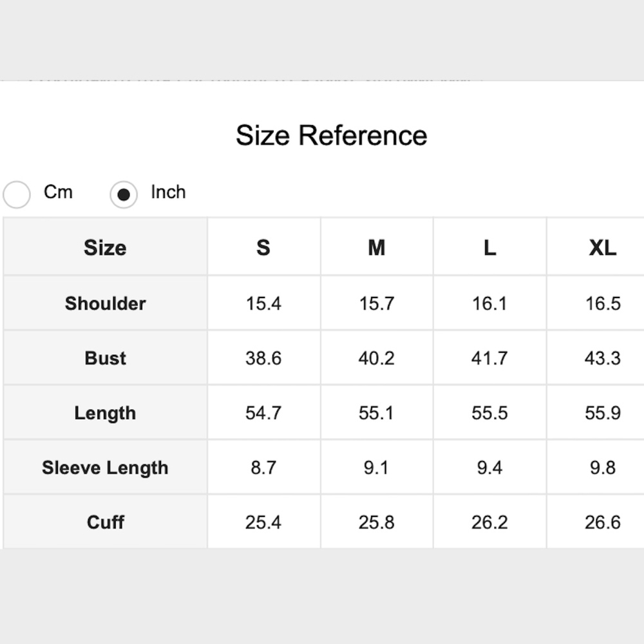Select the L size column header
644x644 pixels.
click(x=489, y=248)
